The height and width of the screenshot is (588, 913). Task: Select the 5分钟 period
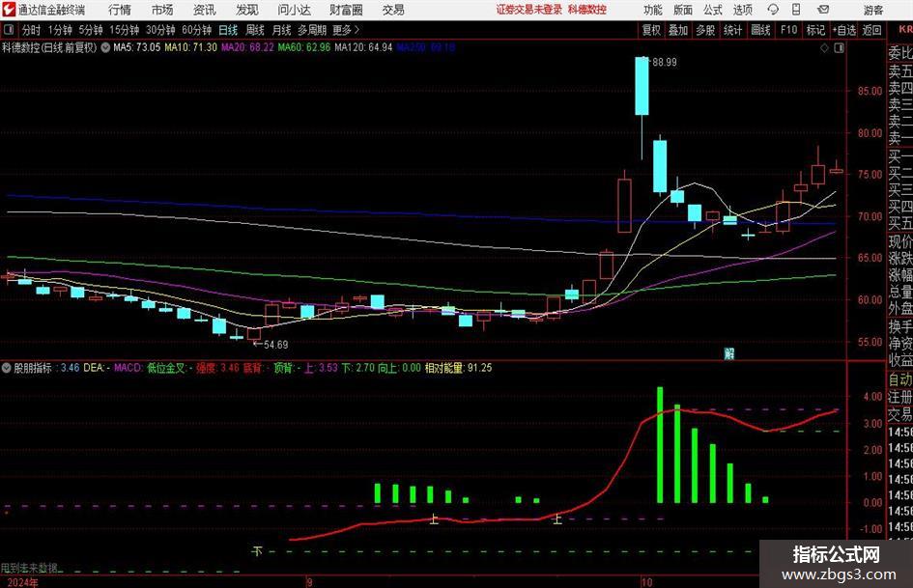click(x=90, y=30)
